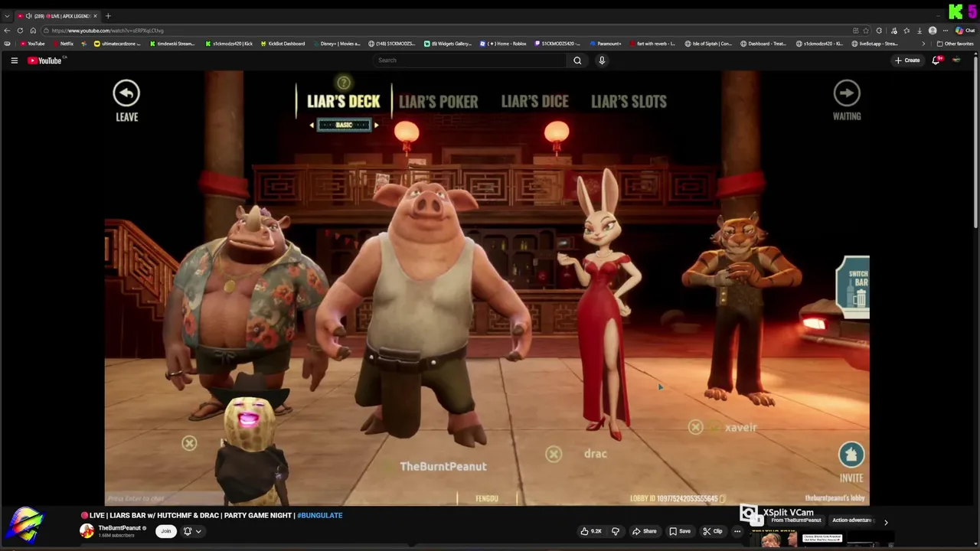Expand the favorites bar overflow chevron

(923, 44)
